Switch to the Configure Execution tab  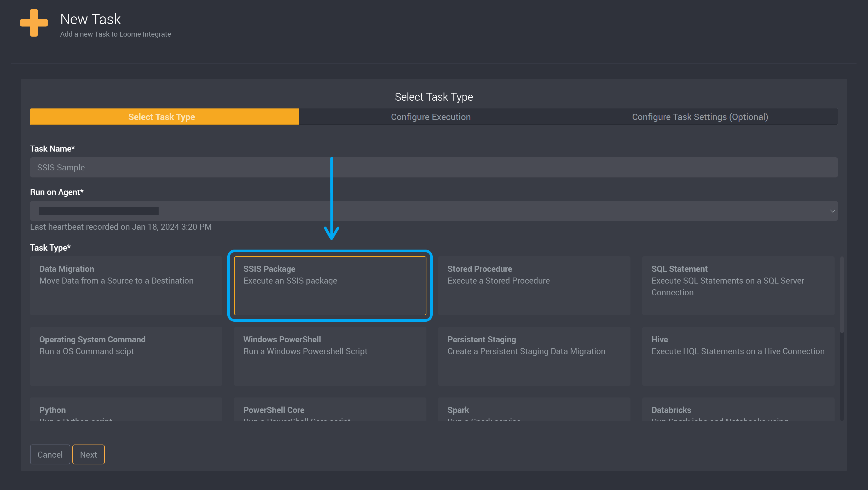431,117
